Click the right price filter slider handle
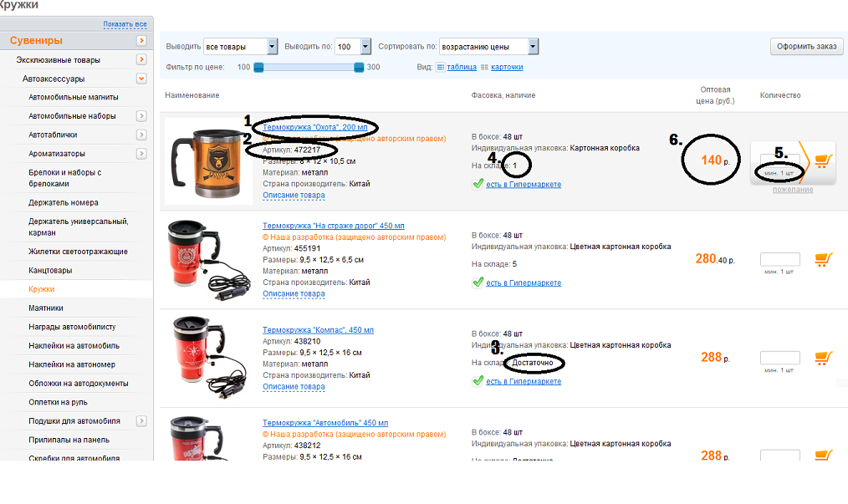This screenshot has height=504, width=848. [359, 67]
